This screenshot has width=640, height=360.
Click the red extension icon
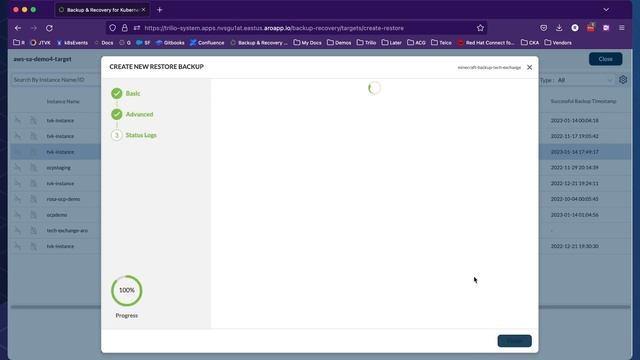[590, 27]
